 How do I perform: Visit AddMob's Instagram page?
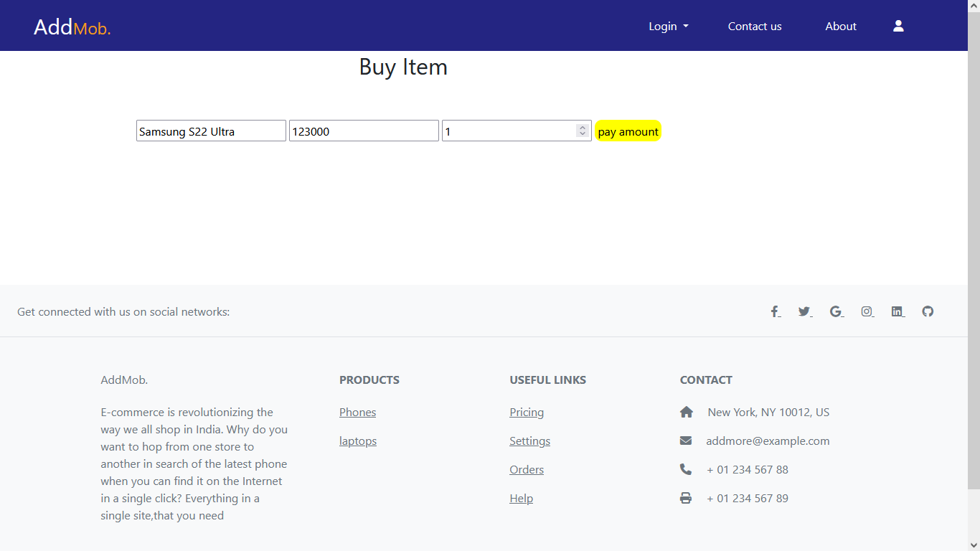(867, 311)
